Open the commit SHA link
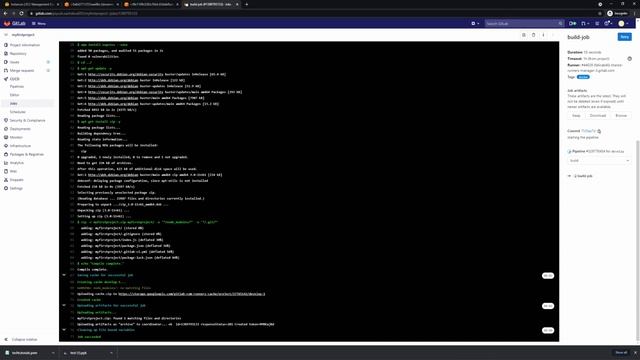 [589, 131]
